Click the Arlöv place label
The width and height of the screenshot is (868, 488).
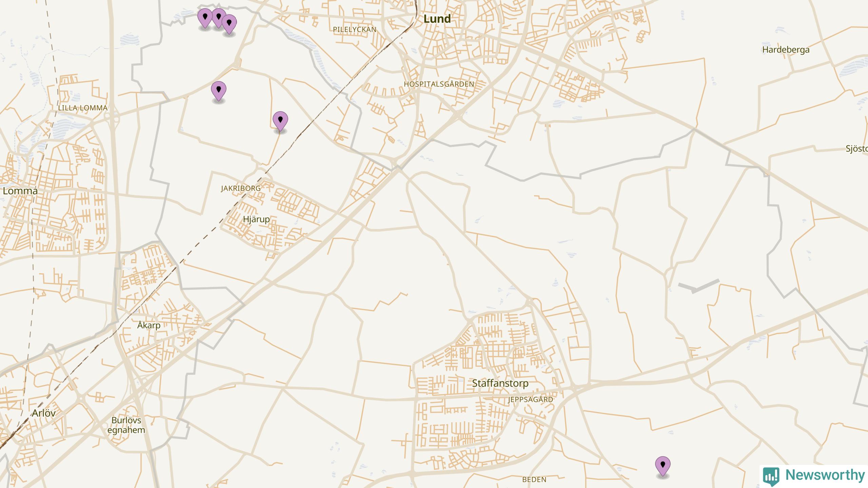pyautogui.click(x=44, y=413)
